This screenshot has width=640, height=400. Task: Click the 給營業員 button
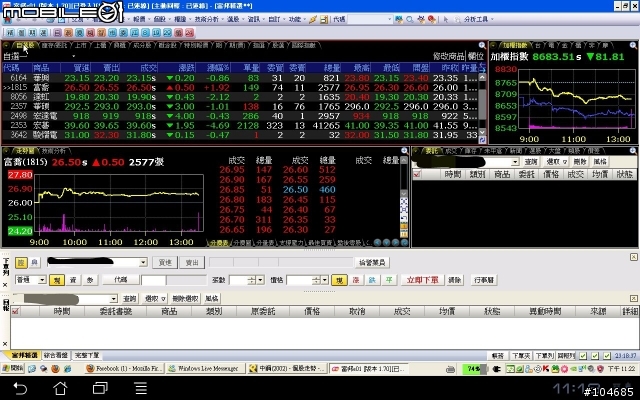click(x=372, y=262)
